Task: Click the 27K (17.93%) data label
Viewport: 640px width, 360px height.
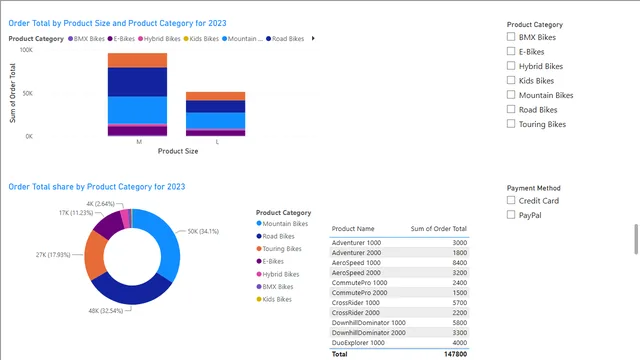Action: click(53, 255)
